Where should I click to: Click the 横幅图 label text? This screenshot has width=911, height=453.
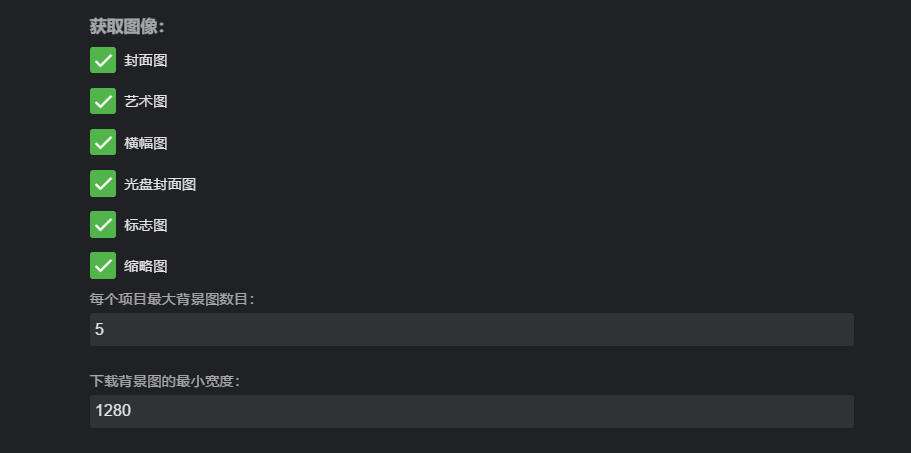[x=145, y=143]
